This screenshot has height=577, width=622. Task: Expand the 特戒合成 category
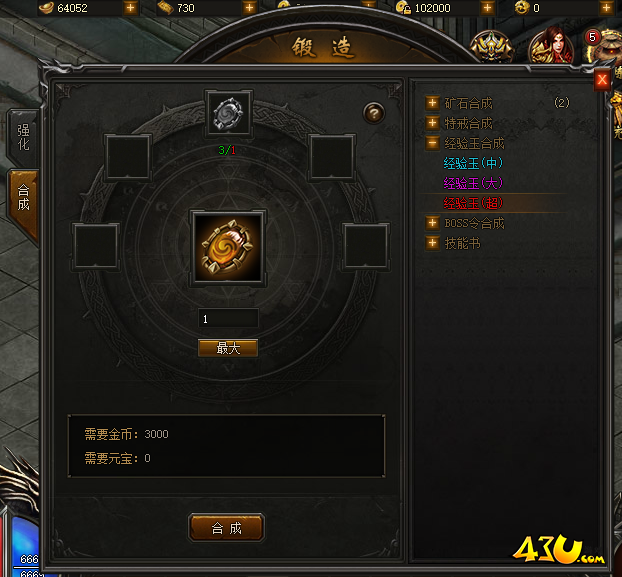432,123
